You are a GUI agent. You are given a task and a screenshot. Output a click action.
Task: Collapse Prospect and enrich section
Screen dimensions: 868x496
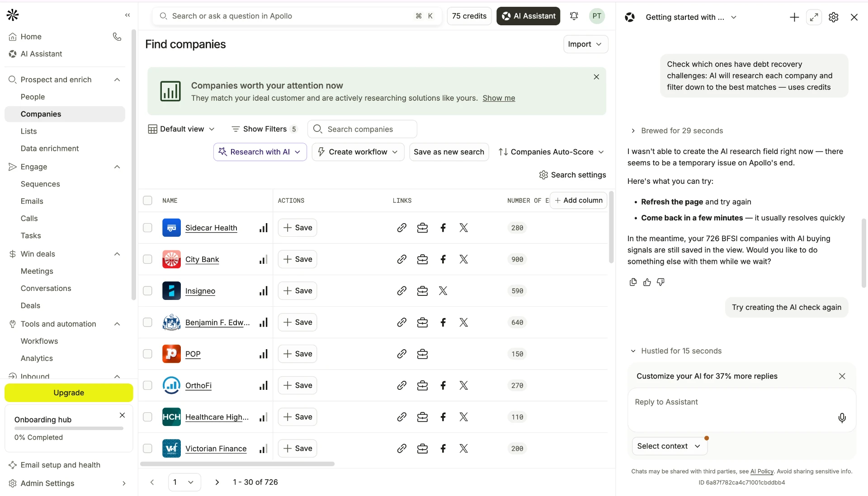[117, 80]
